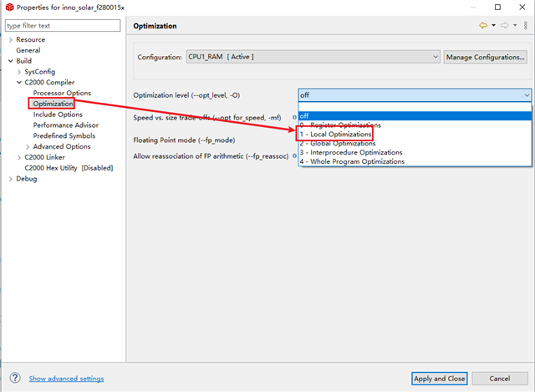535x392 pixels.
Task: Click the help question mark icon
Action: coord(13,379)
